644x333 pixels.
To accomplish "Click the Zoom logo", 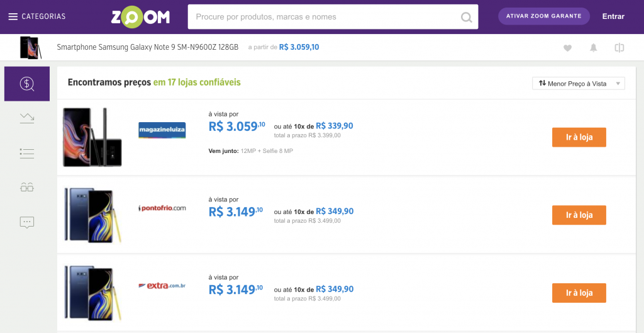I will pyautogui.click(x=140, y=17).
